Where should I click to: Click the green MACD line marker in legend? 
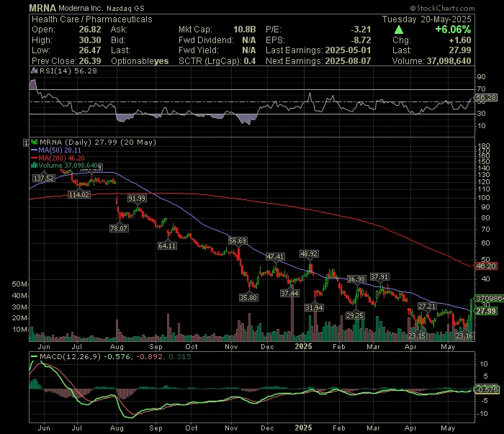coord(34,357)
